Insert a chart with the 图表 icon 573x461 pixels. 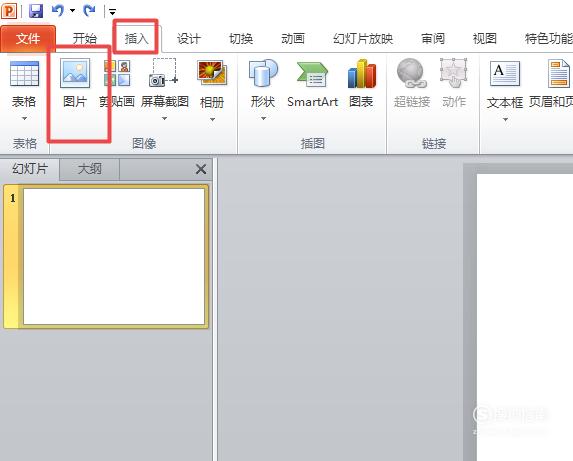click(x=361, y=73)
